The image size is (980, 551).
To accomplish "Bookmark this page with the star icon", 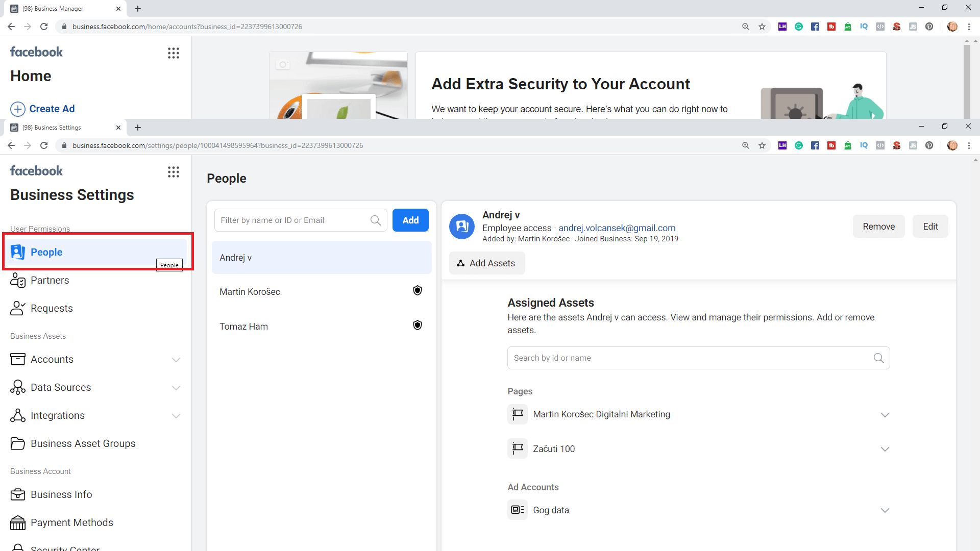I will [x=762, y=145].
